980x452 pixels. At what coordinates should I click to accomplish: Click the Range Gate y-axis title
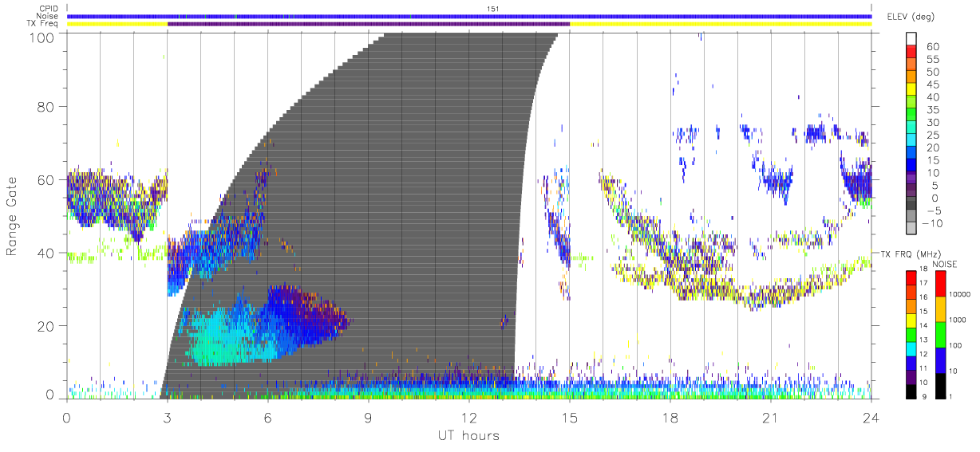[x=13, y=217]
